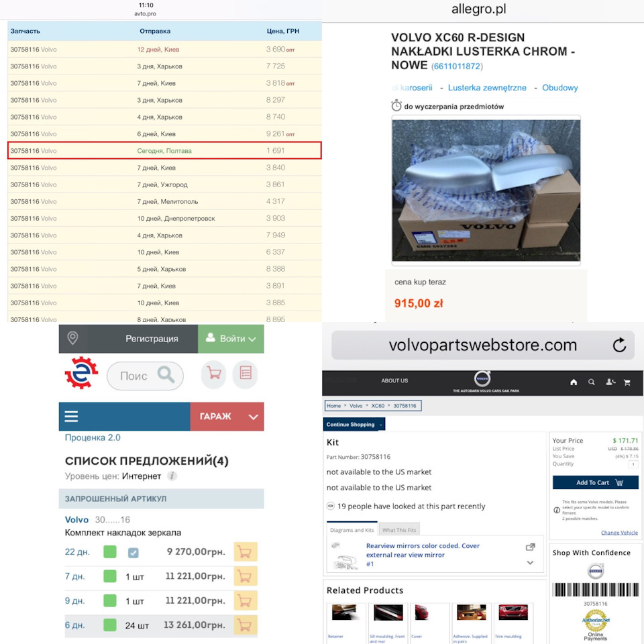Add the 13 261,00грн. offer to cart

246,625
